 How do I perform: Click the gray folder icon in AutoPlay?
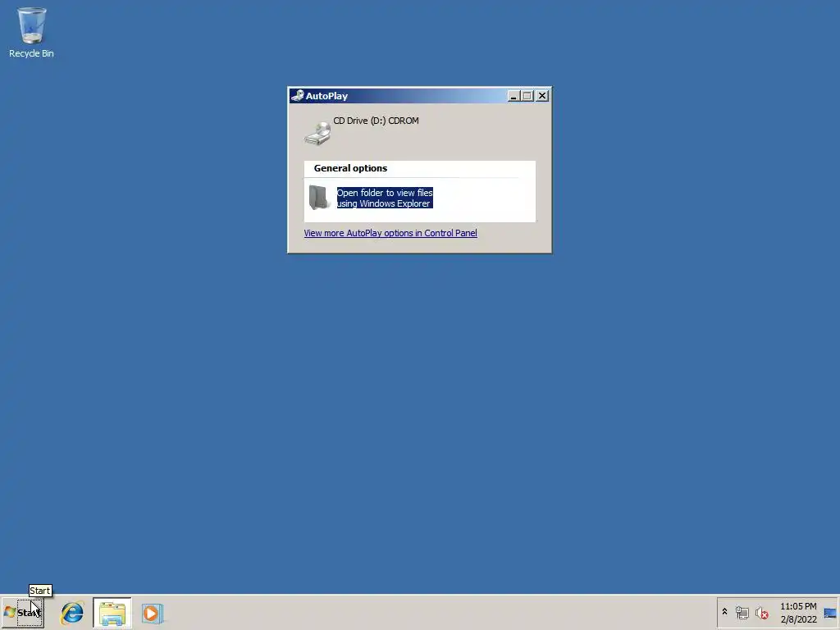coord(319,197)
